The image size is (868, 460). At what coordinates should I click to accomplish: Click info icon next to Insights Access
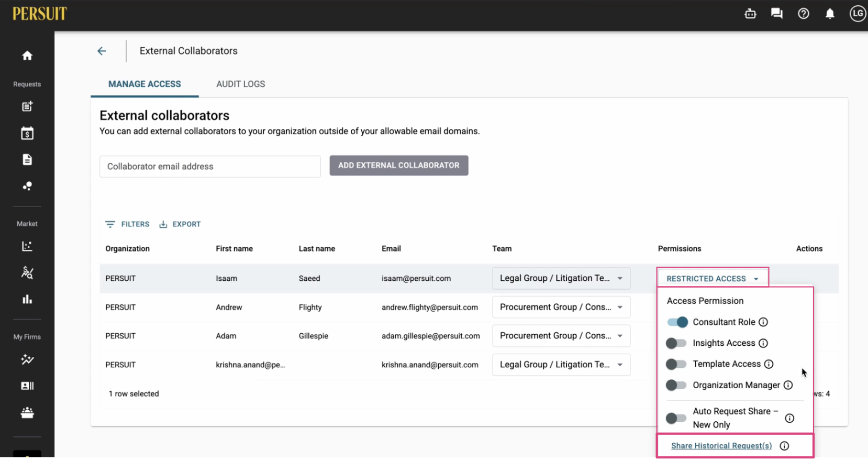pyautogui.click(x=763, y=343)
